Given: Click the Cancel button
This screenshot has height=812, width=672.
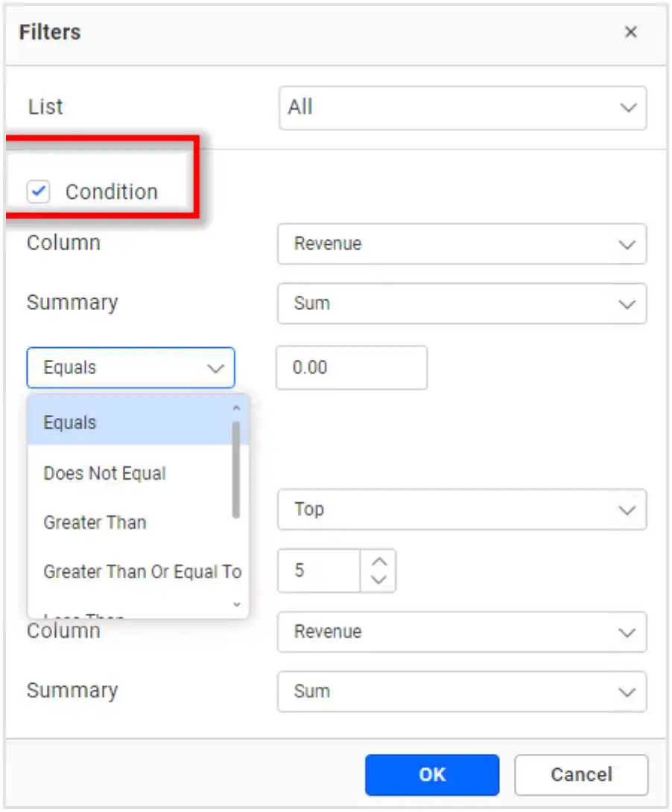Looking at the screenshot, I should click(582, 775).
